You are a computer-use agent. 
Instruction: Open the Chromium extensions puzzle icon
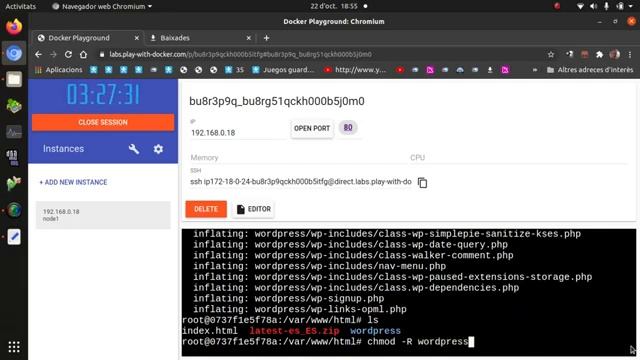pos(599,54)
